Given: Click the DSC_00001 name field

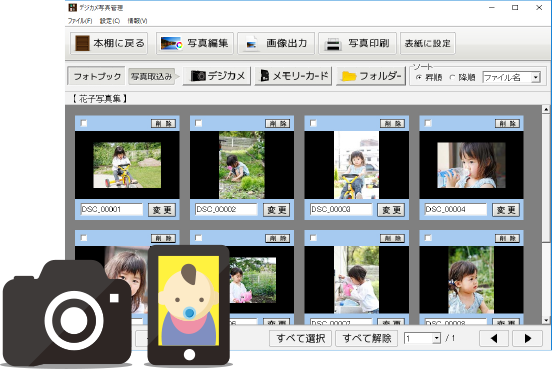Looking at the screenshot, I should coord(112,209).
